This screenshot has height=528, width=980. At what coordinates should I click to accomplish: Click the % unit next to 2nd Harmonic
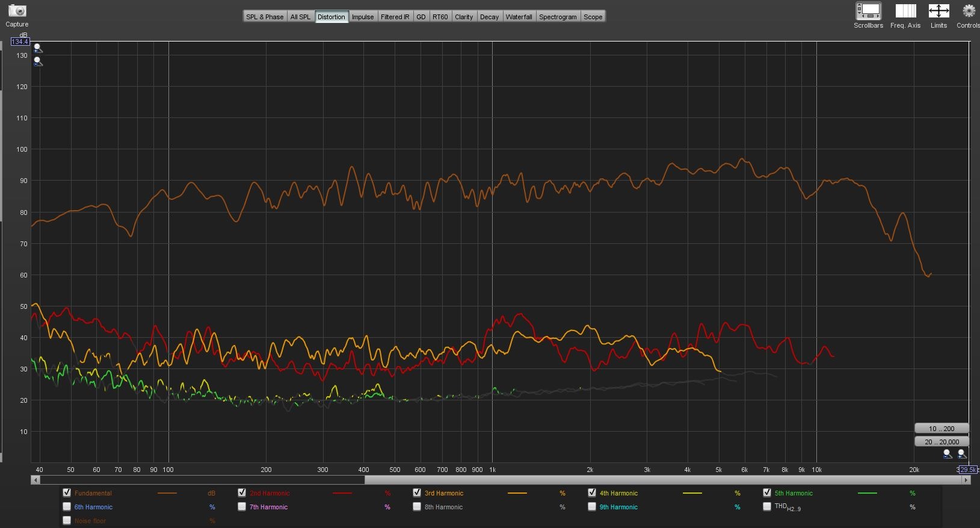(387, 493)
